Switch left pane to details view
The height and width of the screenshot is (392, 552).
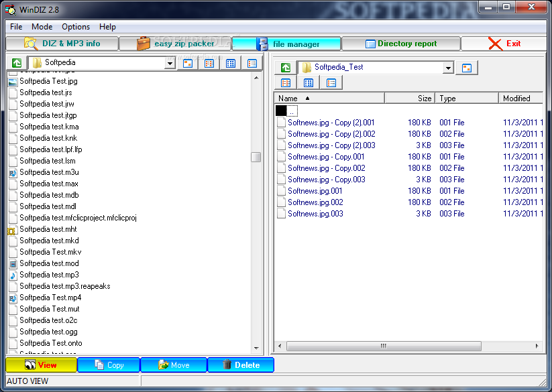click(x=252, y=63)
